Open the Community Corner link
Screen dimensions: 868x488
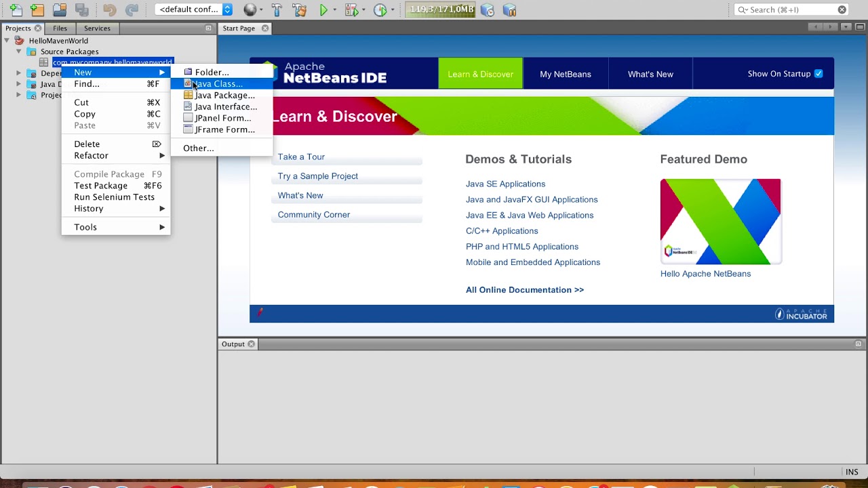[313, 215]
